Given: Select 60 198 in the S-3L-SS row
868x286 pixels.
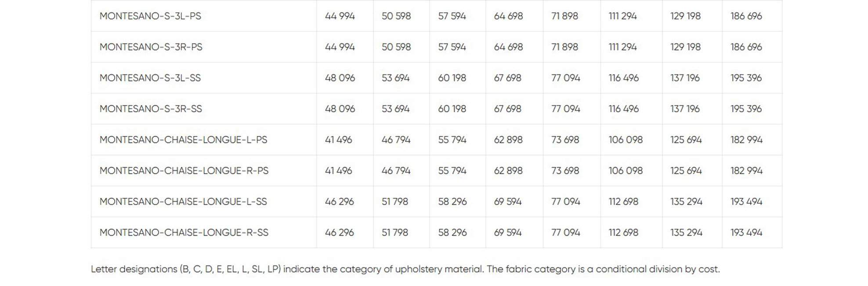Looking at the screenshot, I should (x=452, y=78).
